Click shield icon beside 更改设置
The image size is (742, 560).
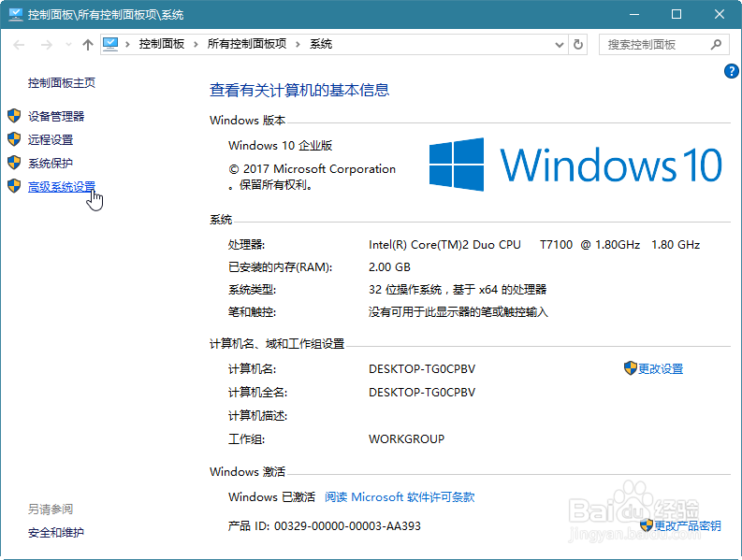[x=631, y=368]
